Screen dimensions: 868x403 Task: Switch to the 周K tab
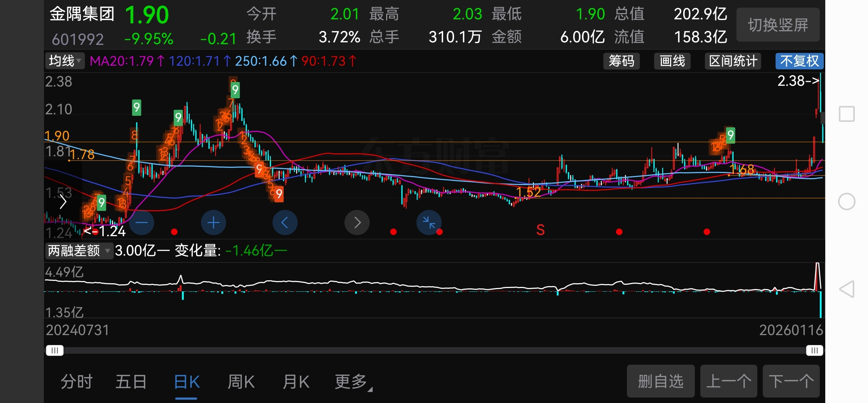241,382
